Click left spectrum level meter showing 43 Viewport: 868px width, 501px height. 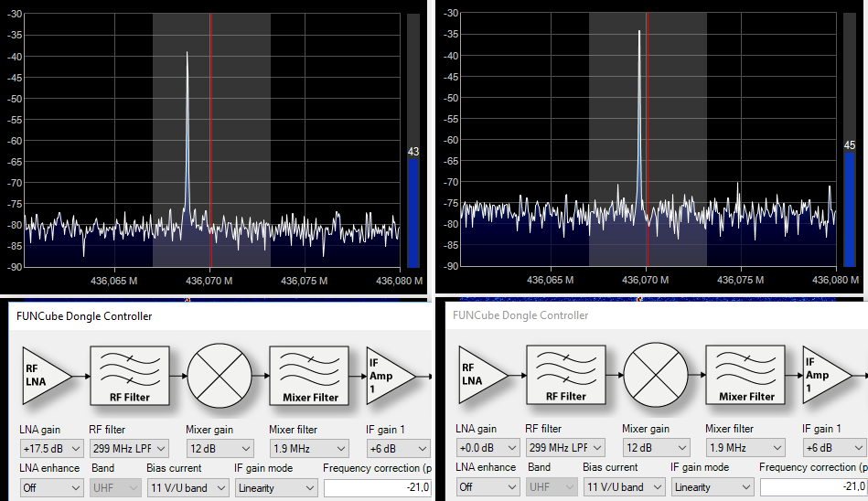point(413,141)
